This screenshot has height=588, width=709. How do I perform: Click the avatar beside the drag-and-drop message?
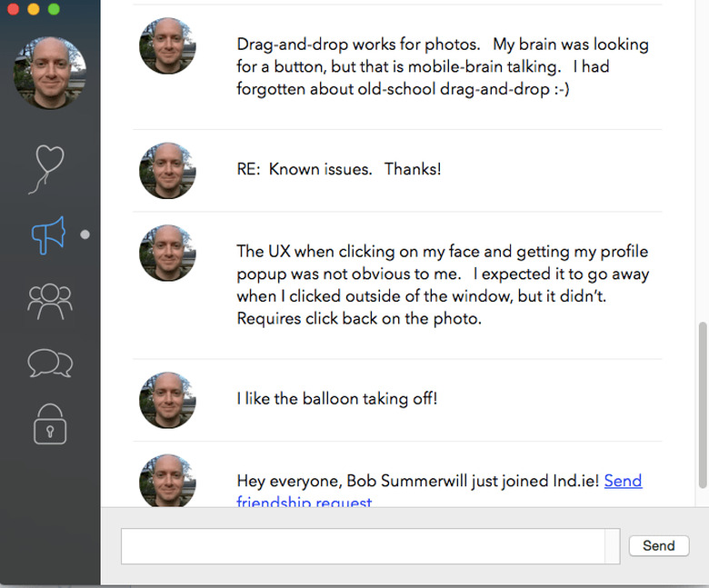(167, 46)
